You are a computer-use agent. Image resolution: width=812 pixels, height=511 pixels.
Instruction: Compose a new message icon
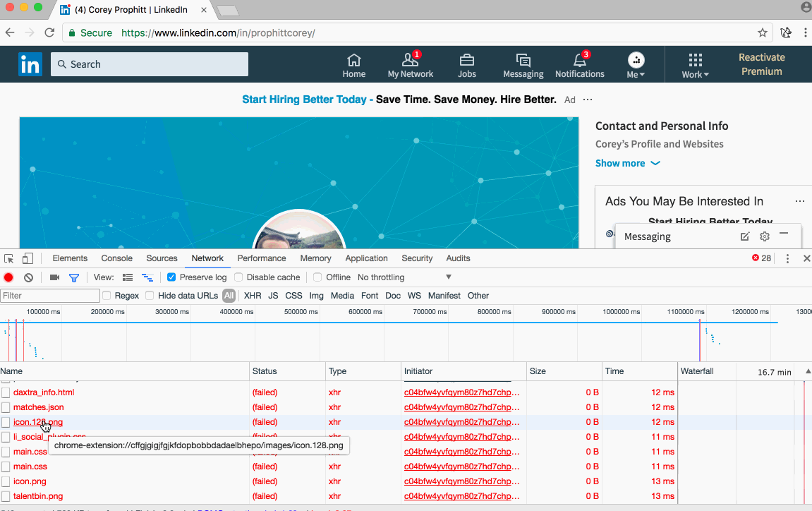(745, 236)
